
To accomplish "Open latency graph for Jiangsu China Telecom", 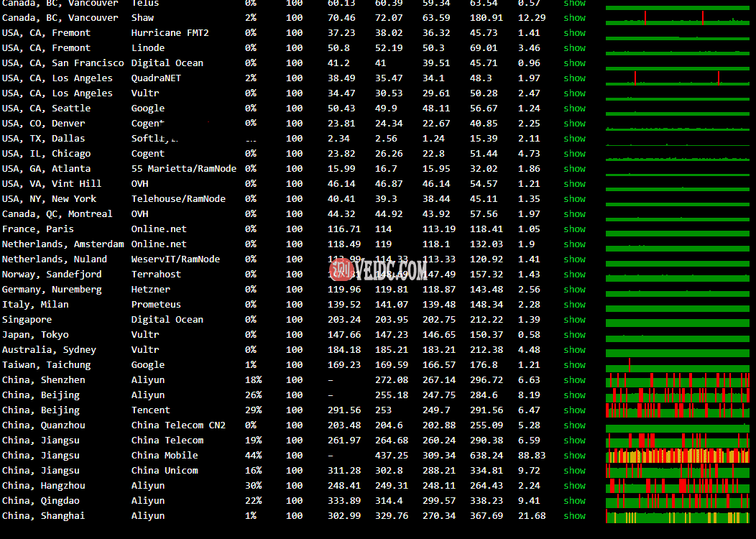I will click(x=678, y=440).
